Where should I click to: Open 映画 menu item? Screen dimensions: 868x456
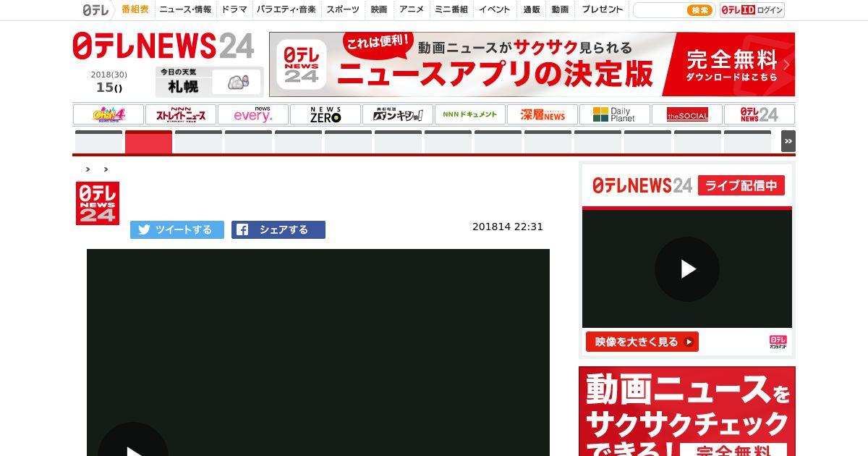pyautogui.click(x=379, y=9)
